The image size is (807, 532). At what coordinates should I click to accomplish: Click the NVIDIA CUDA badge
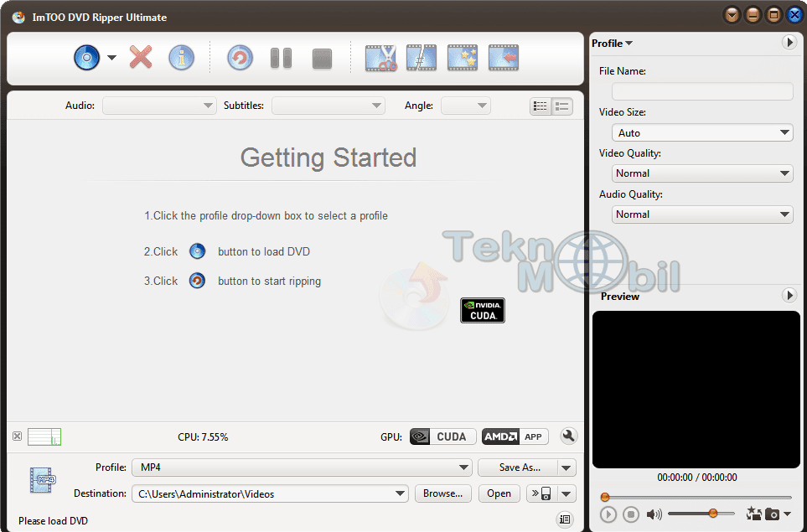click(482, 310)
